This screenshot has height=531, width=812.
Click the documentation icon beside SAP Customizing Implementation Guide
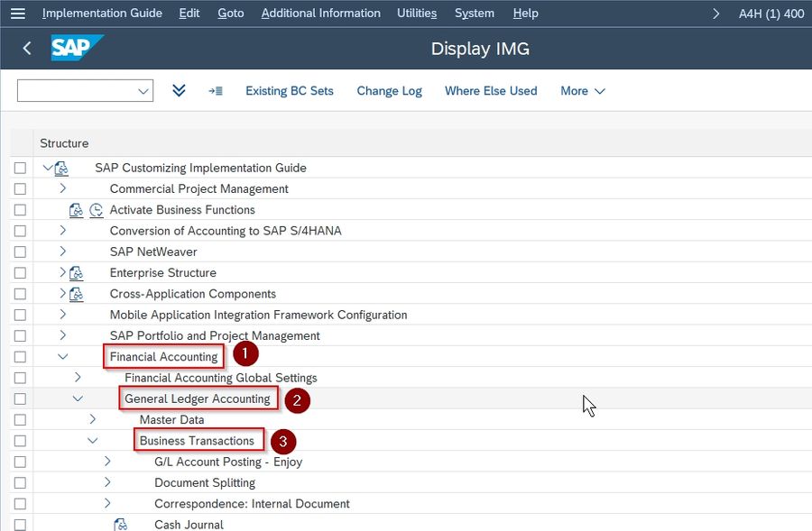coord(61,169)
